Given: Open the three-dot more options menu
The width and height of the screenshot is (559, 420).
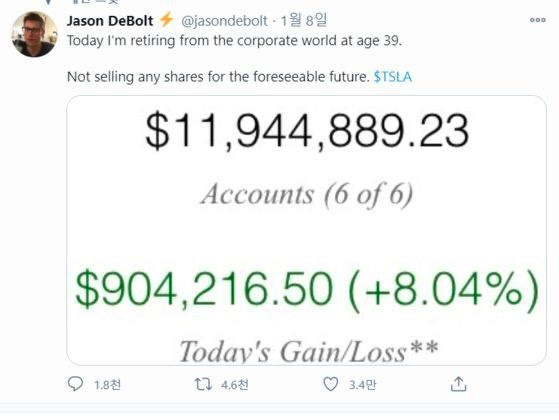Looking at the screenshot, I should [x=538, y=20].
